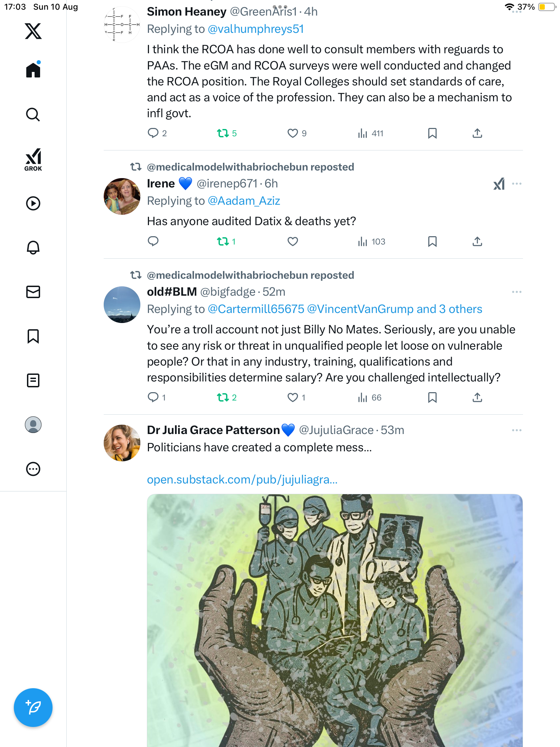
Task: View analytics for old#BLM post
Action: 370,397
